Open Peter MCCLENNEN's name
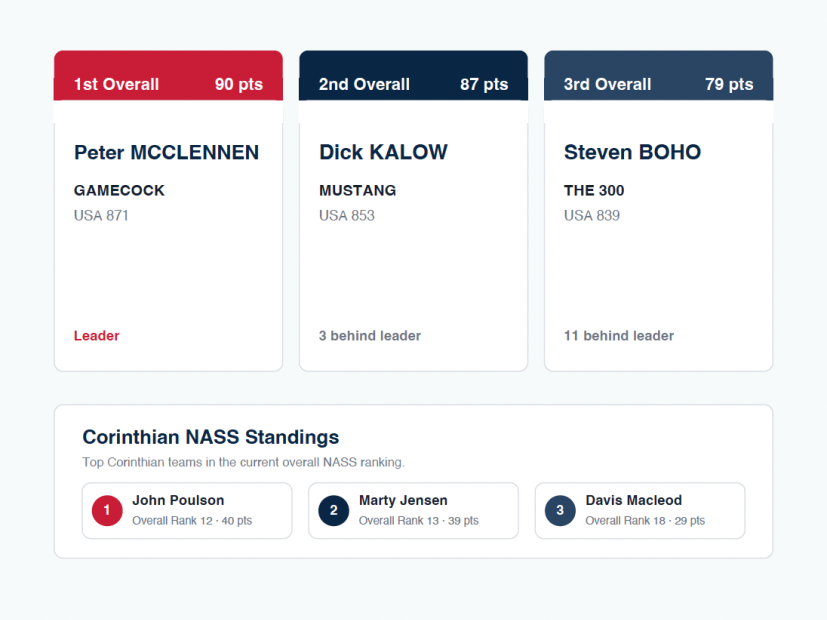Image resolution: width=827 pixels, height=620 pixels. coord(167,152)
